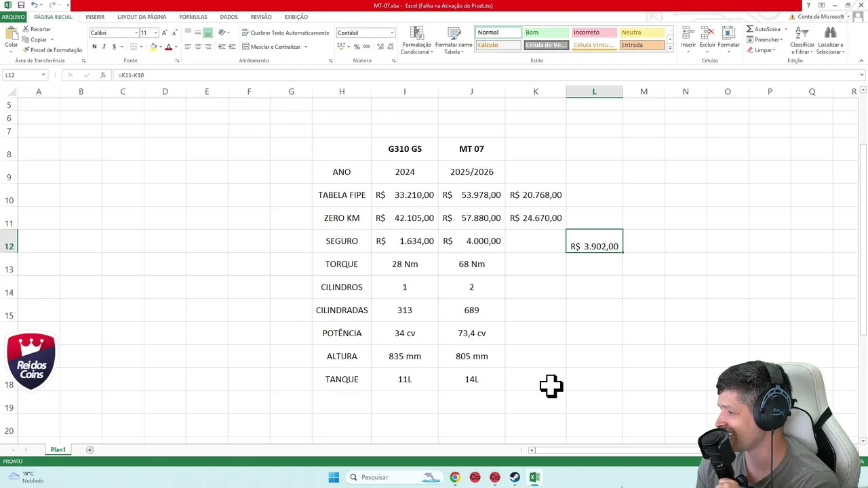The image size is (868, 488).
Task: Align text left
Action: tap(188, 47)
